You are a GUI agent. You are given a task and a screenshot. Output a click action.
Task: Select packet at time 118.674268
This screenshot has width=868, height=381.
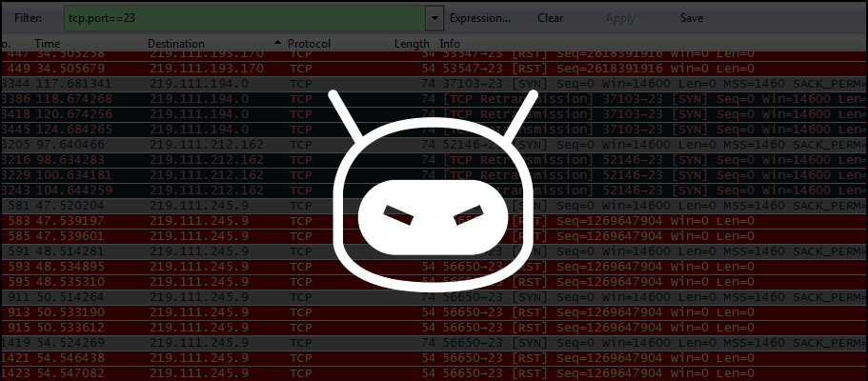coord(434,99)
